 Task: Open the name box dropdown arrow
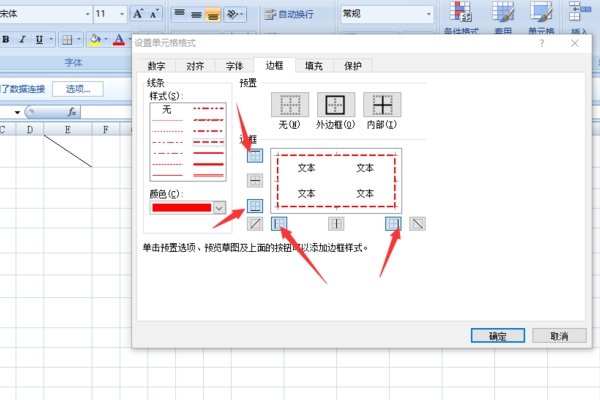click(17, 112)
